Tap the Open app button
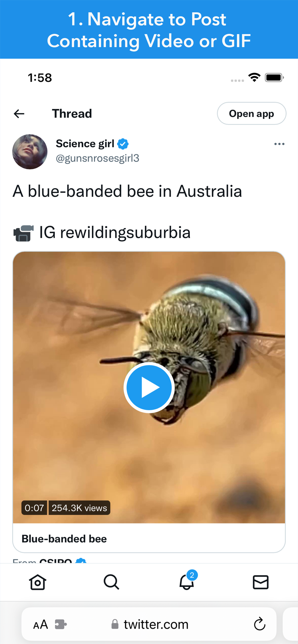This screenshot has height=644, width=298. tap(252, 113)
